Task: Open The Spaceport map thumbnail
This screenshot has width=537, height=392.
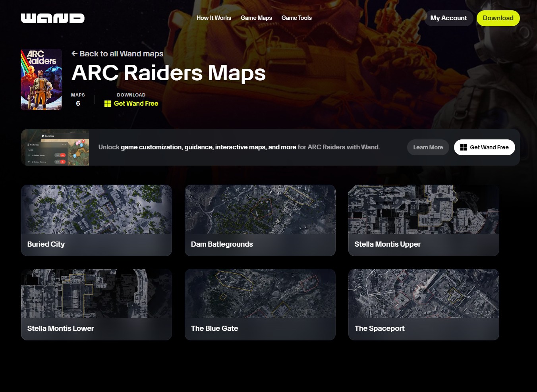Action: tap(424, 294)
